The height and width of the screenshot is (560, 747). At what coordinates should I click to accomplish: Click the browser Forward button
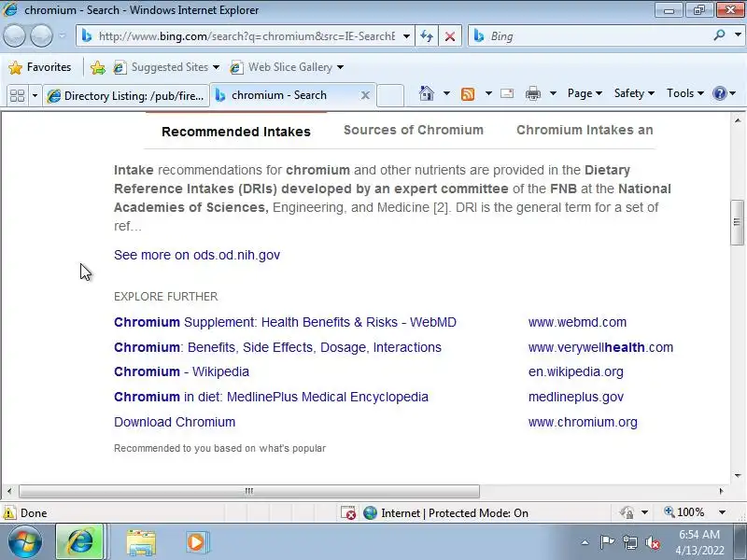[x=41, y=35]
